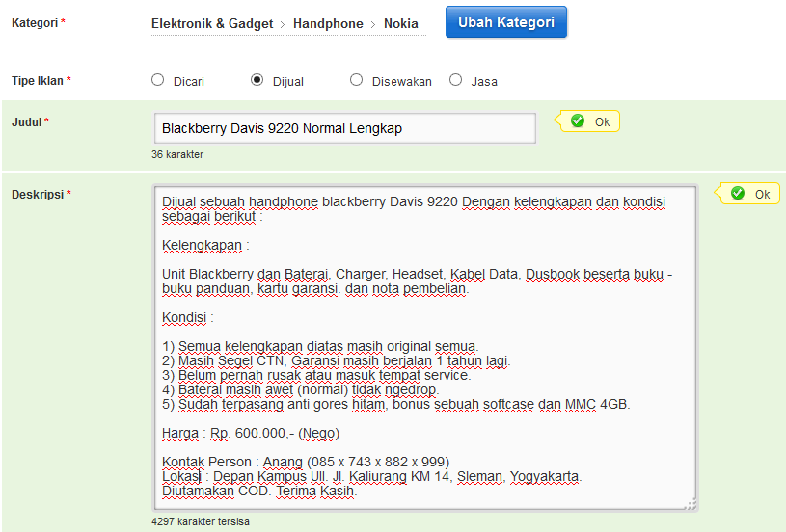Image resolution: width=786 pixels, height=532 pixels.
Task: Click the '36 karakter' counter text
Action: pyautogui.click(x=177, y=154)
